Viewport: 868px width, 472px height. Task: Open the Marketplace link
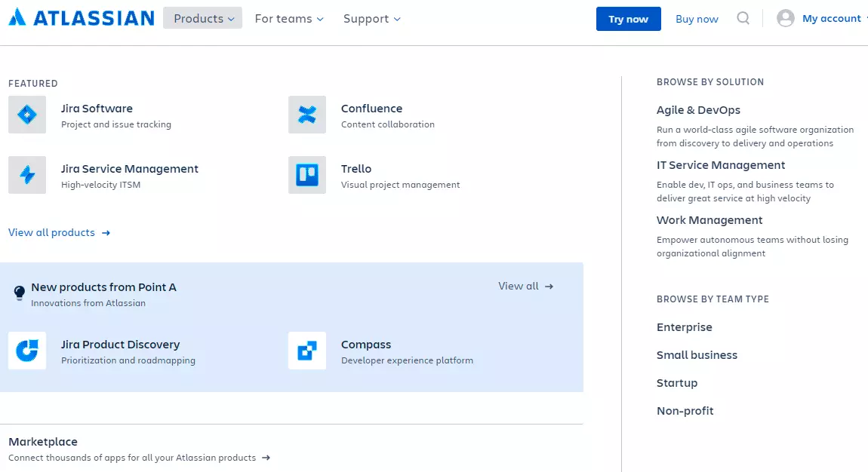(x=42, y=442)
